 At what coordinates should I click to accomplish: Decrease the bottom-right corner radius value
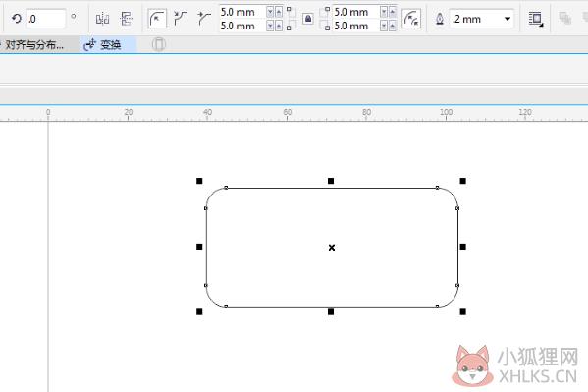tap(384, 26)
